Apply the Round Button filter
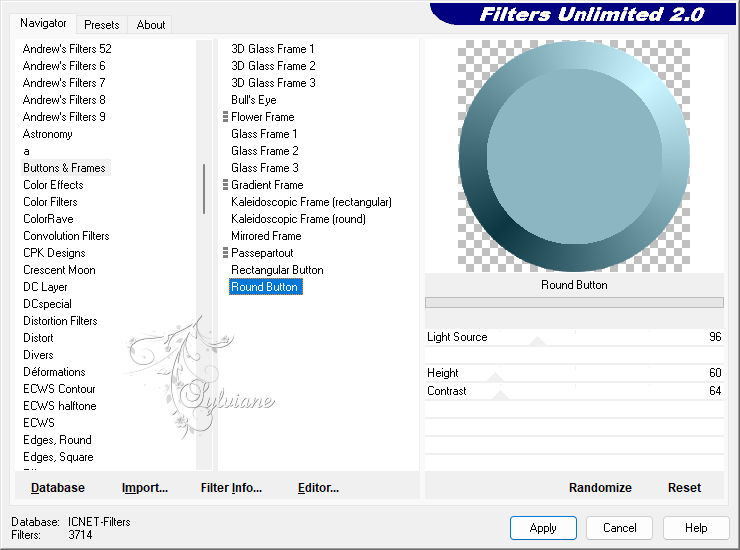The image size is (740, 550). coord(543,528)
